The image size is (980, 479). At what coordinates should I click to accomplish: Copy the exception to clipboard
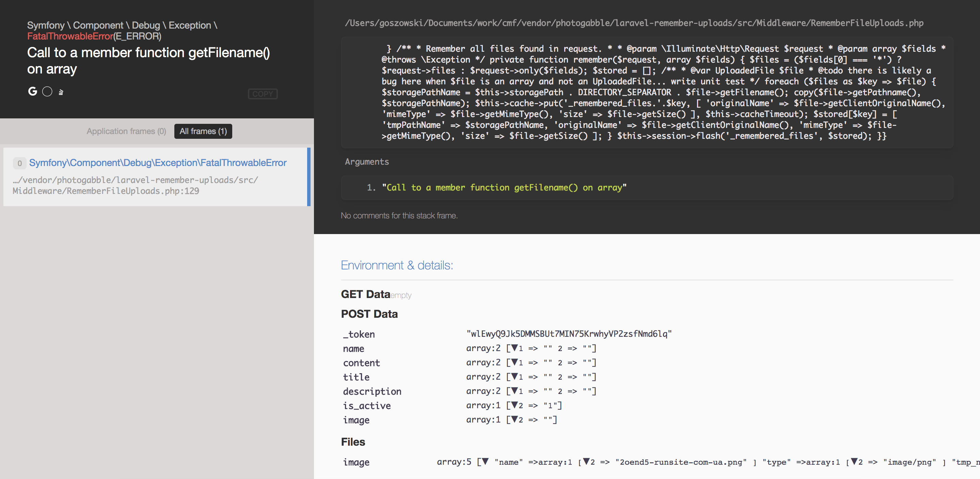pos(263,94)
